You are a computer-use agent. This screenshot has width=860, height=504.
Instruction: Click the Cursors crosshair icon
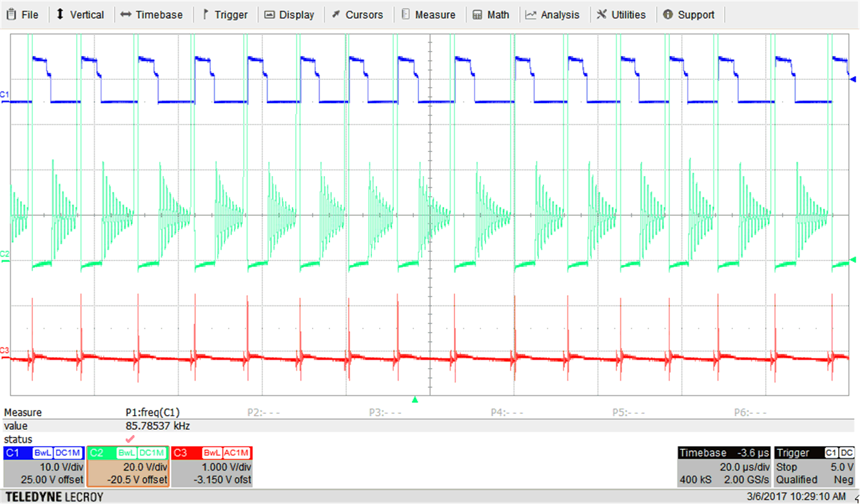tap(335, 14)
